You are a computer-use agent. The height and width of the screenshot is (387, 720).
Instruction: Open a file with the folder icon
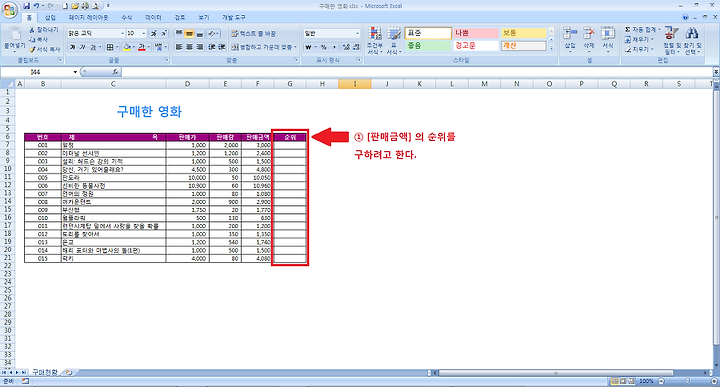[x=75, y=6]
